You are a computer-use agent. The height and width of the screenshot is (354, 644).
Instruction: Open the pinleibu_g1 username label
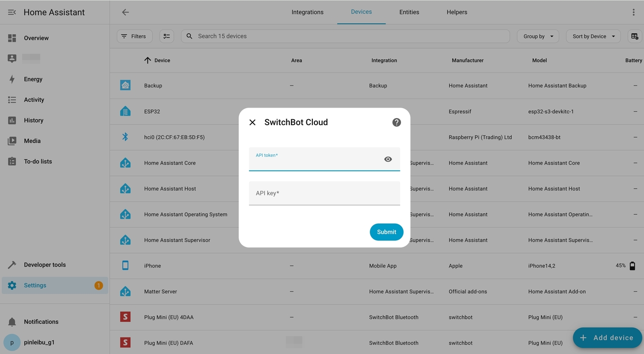tap(39, 342)
